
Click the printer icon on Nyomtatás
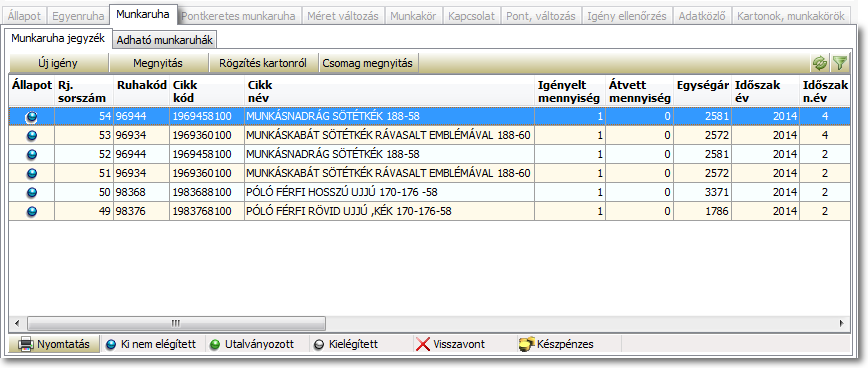pyautogui.click(x=26, y=344)
